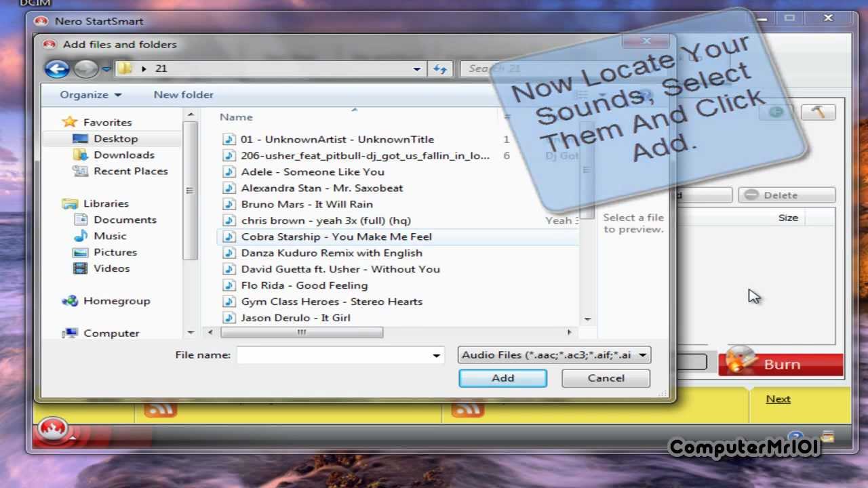The height and width of the screenshot is (488, 868).
Task: Click the minus icon on the Delete button
Action: [x=751, y=195]
